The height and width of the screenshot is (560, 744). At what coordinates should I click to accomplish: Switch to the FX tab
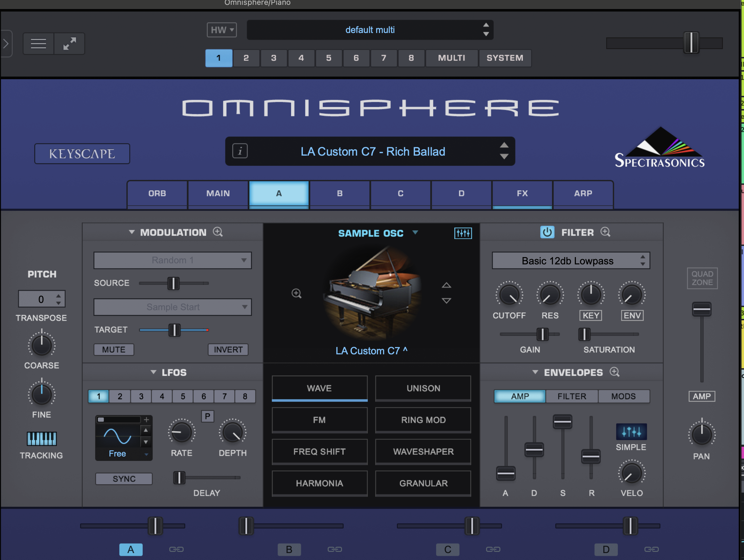click(x=522, y=193)
